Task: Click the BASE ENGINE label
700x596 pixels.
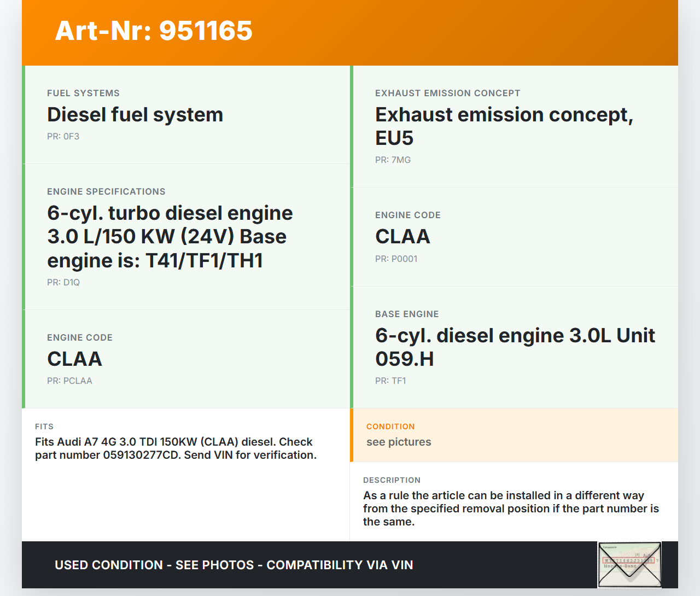Action: (407, 314)
